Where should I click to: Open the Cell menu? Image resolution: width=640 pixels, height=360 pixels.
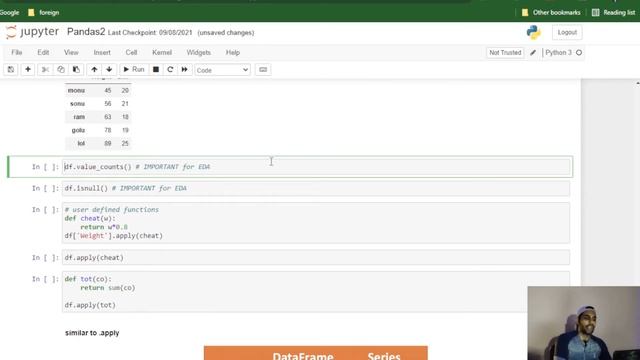tap(131, 52)
